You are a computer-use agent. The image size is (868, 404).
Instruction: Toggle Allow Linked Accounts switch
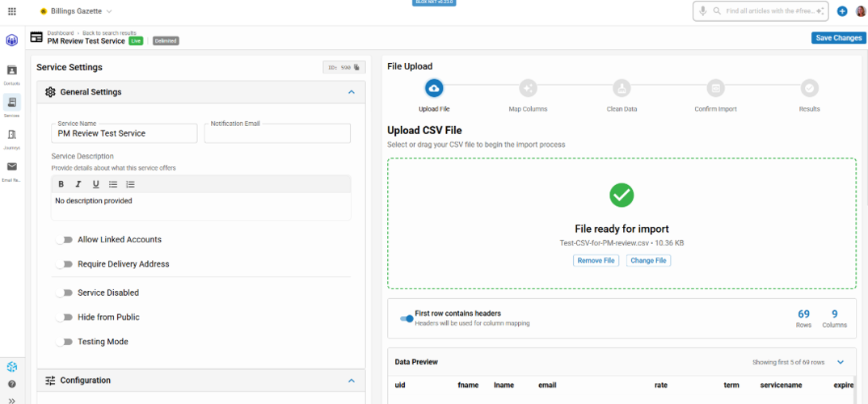click(x=65, y=240)
